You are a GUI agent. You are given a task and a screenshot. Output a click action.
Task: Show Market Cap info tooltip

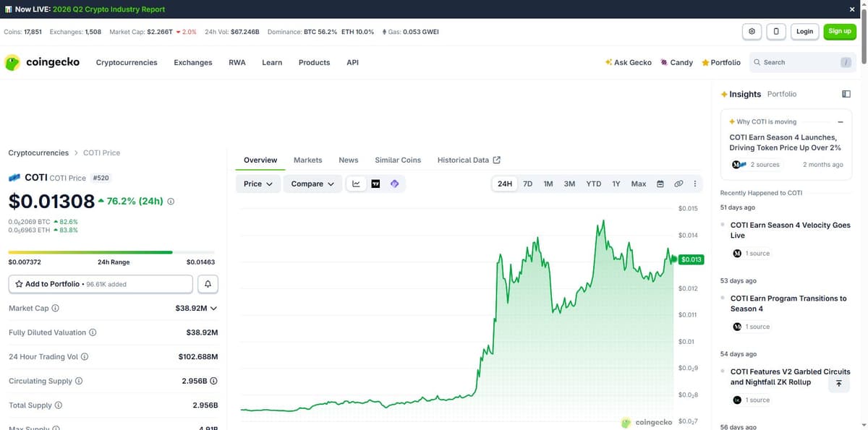point(56,308)
